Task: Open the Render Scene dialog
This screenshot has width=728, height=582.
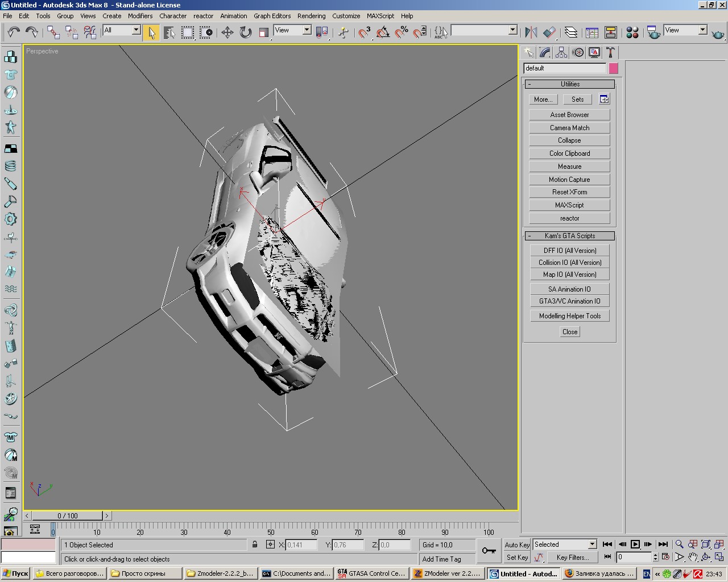Action: pos(653,32)
